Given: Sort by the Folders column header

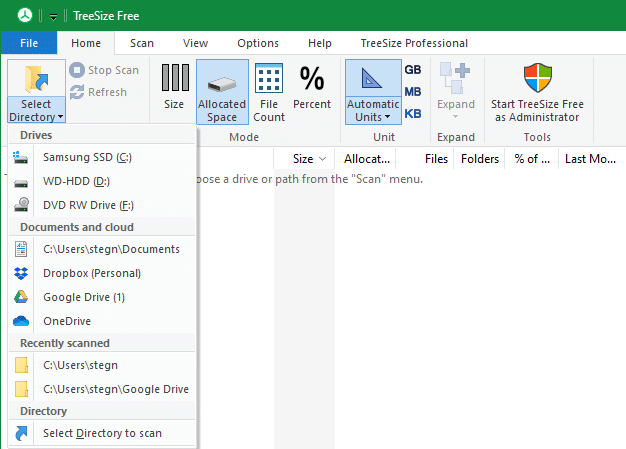Looking at the screenshot, I should (x=479, y=158).
